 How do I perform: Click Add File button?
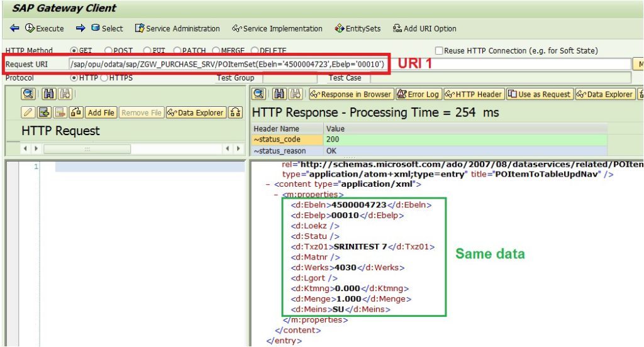[x=101, y=113]
